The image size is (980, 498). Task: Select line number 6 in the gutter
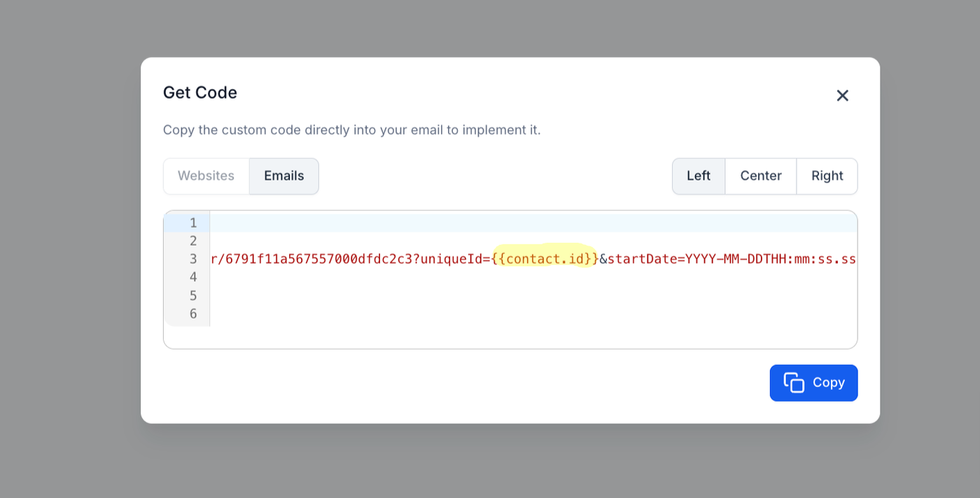[x=193, y=314]
